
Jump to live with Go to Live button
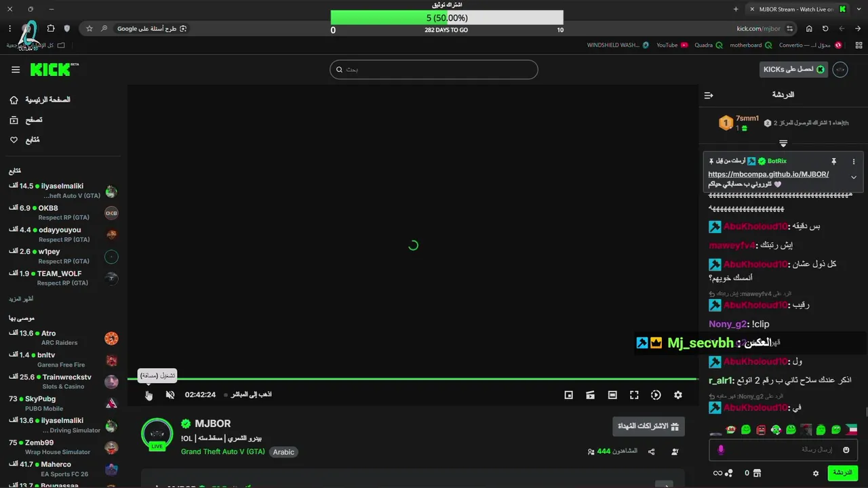coord(248,394)
